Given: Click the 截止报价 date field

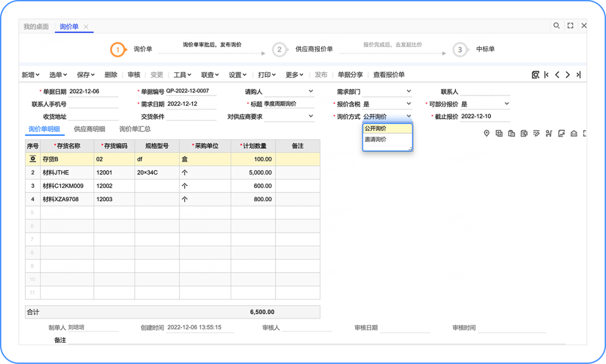Looking at the screenshot, I should click(x=484, y=117).
